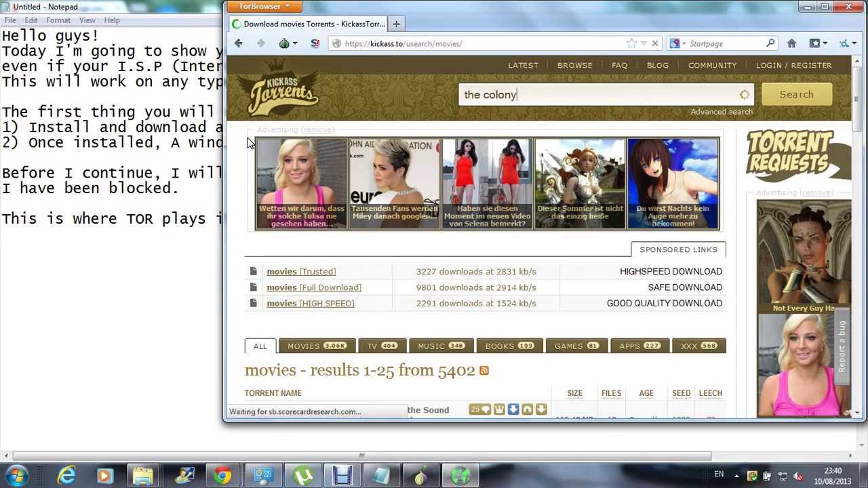Screen dimensions: 868x488
Task: Open the Tor onion button menu
Action: tap(288, 43)
